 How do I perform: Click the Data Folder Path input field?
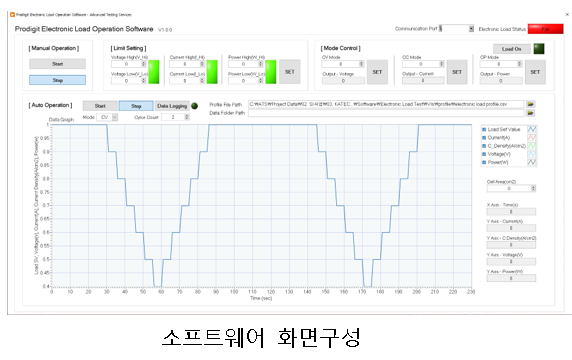(x=386, y=113)
